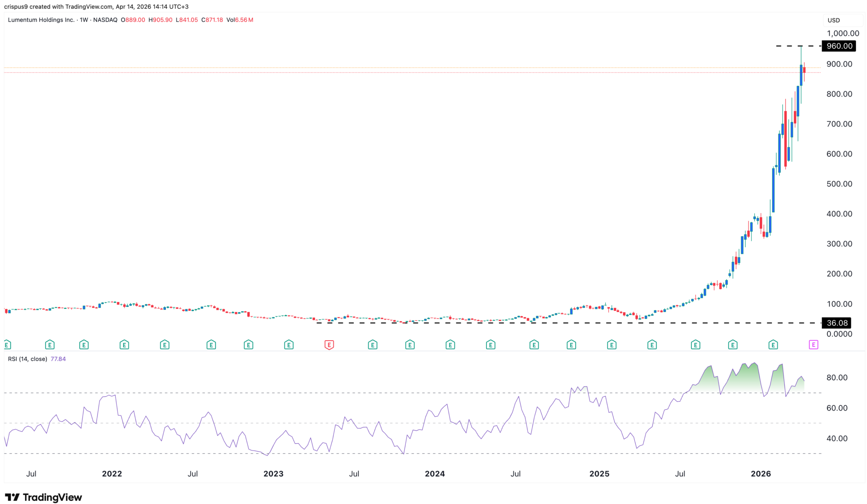This screenshot has width=867, height=504.
Task: Click the 960.00 price level label
Action: 839,46
